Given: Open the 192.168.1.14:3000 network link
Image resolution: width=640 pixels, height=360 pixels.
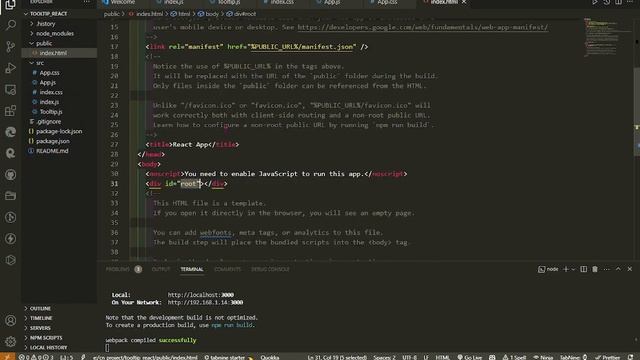Looking at the screenshot, I should coord(205,302).
